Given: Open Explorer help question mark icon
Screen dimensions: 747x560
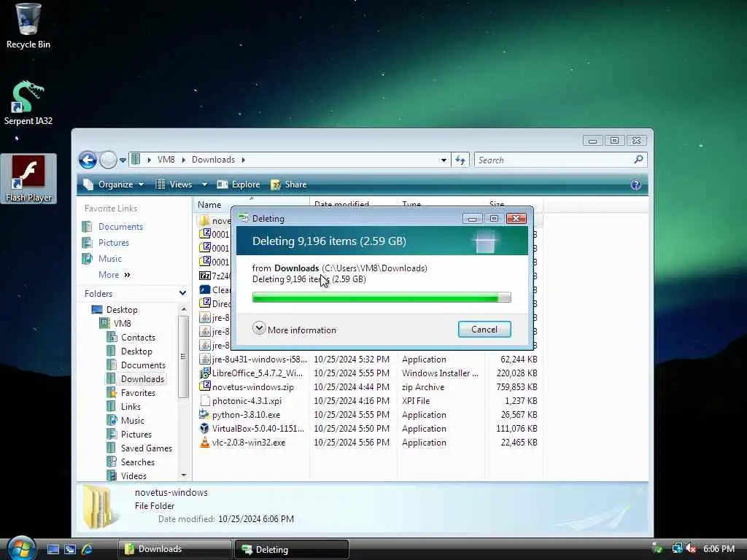Looking at the screenshot, I should tap(635, 184).
